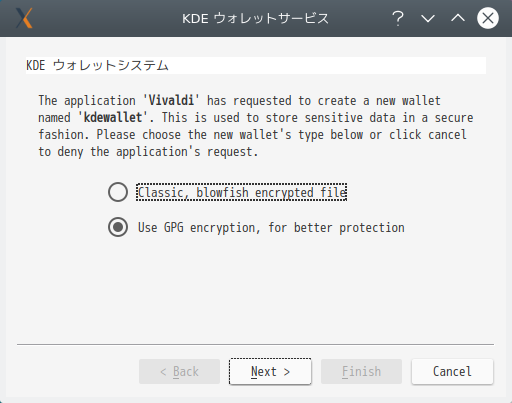Click the greyed-out < Back button

coord(179,371)
